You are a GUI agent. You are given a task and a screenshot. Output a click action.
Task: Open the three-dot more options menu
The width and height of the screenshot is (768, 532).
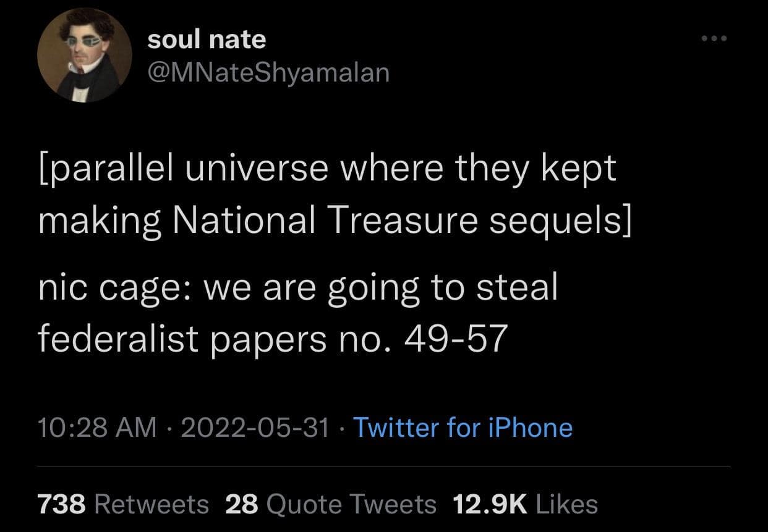[x=715, y=39]
